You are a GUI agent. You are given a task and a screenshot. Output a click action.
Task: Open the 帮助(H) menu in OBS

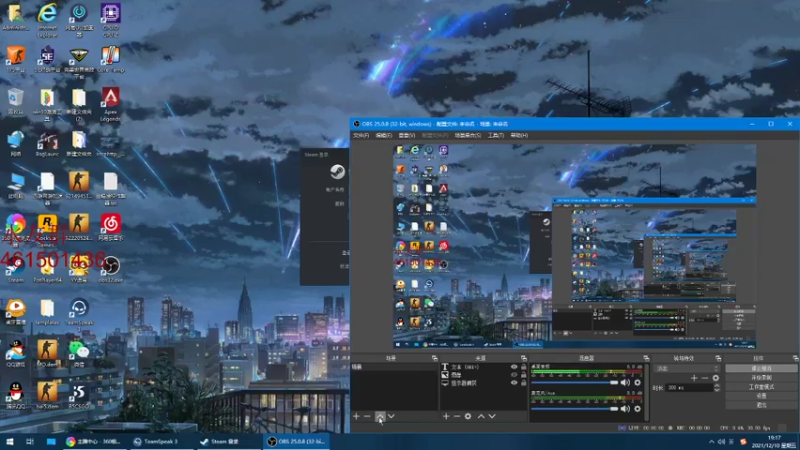[x=519, y=136]
